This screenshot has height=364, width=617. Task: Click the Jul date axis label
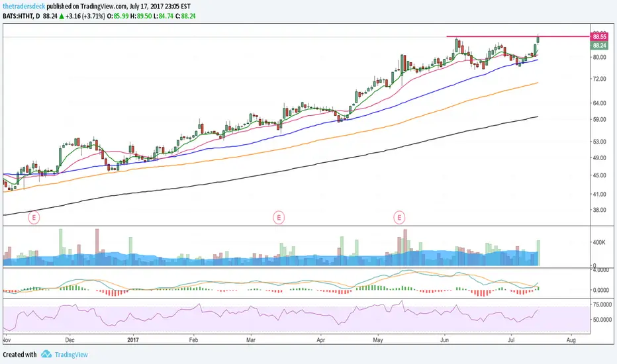point(511,340)
